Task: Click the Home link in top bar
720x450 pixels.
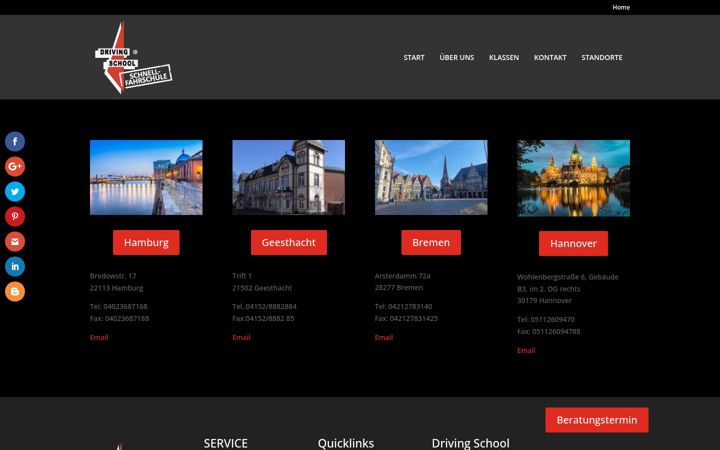Action: coord(621,7)
